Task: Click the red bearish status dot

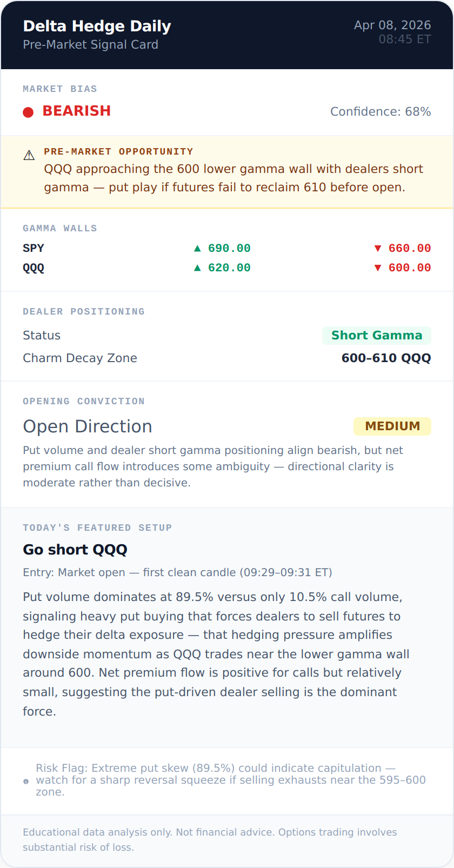Action: tap(28, 112)
